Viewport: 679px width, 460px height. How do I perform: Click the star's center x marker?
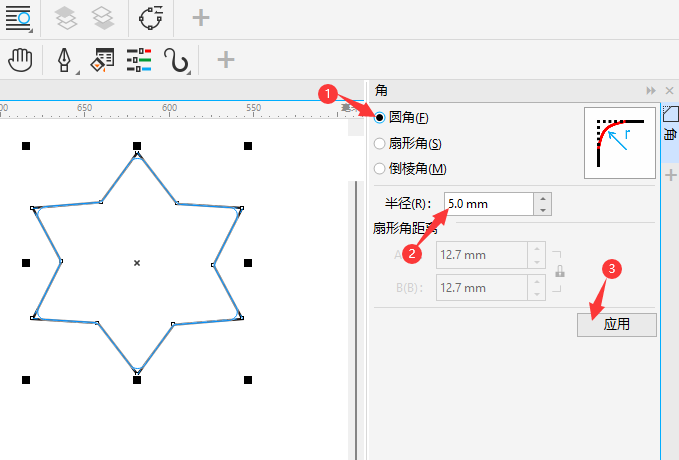(x=137, y=263)
